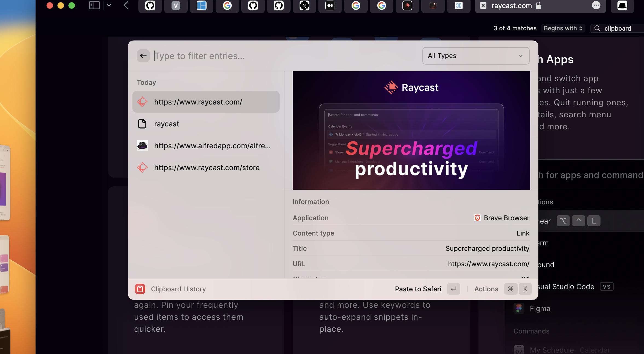Click Paste to Safari action
The width and height of the screenshot is (644, 354).
[x=418, y=289]
